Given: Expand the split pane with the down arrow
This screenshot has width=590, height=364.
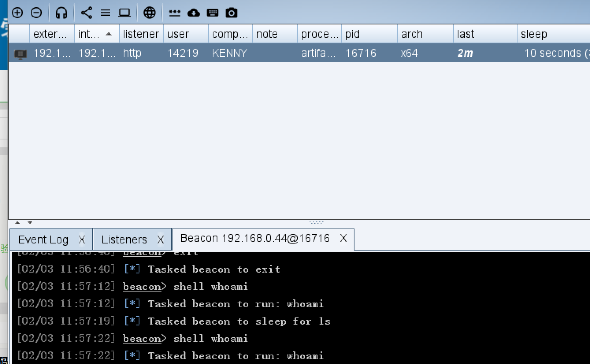Looking at the screenshot, I should (30, 223).
